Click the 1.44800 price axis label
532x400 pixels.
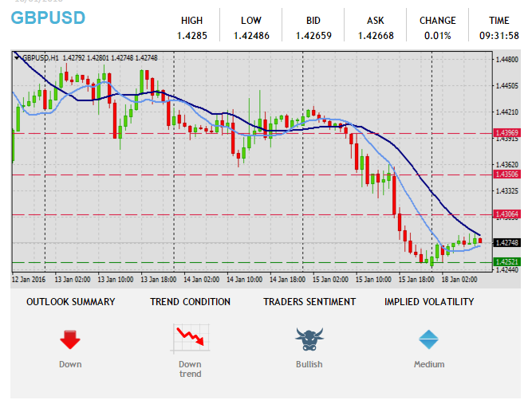(x=507, y=60)
